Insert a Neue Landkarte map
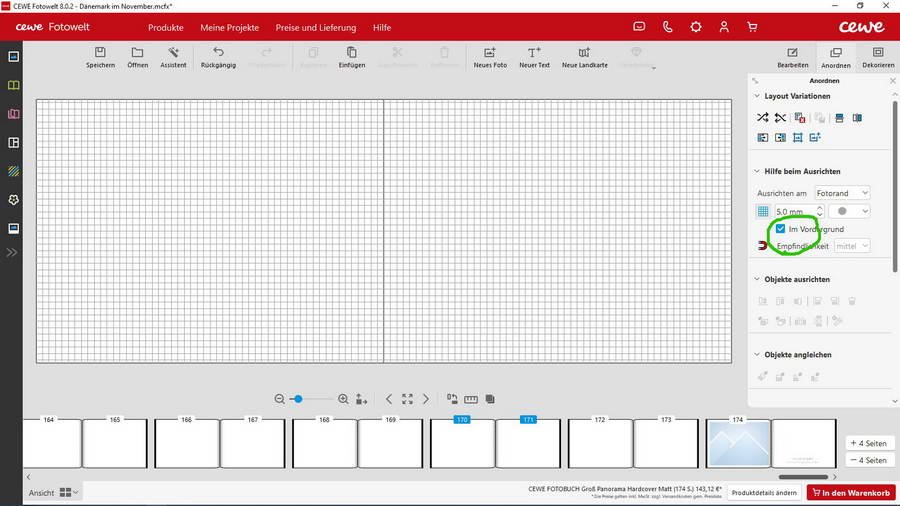The image size is (900, 506). pyautogui.click(x=584, y=53)
